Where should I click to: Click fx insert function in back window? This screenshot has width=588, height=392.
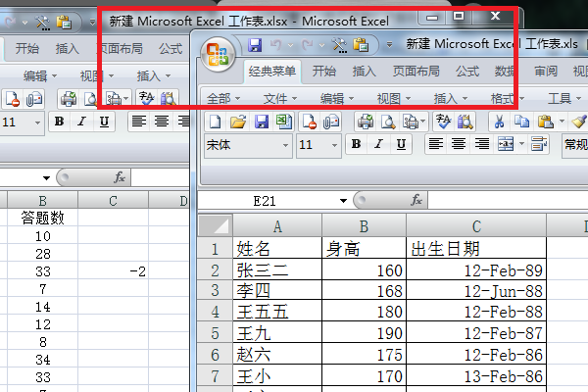(x=120, y=177)
